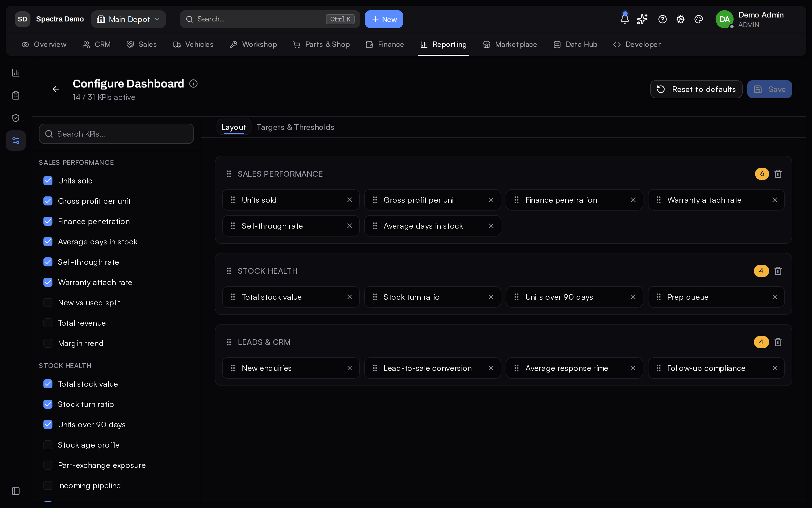Open the Data Hub menu
812x508 pixels.
(575, 44)
